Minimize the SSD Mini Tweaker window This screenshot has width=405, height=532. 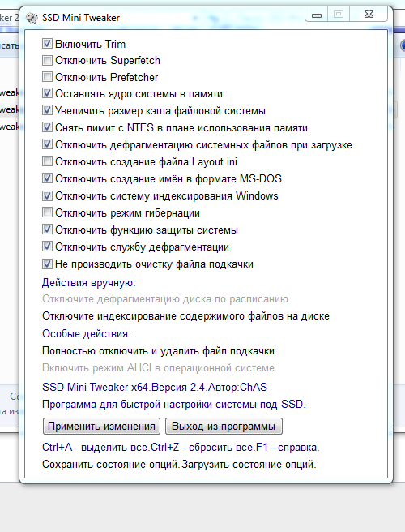(x=317, y=15)
